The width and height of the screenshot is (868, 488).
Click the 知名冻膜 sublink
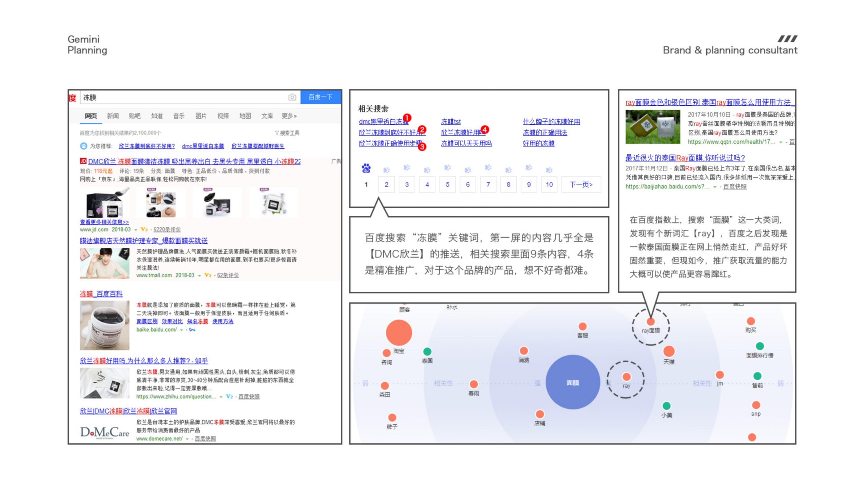pyautogui.click(x=197, y=321)
